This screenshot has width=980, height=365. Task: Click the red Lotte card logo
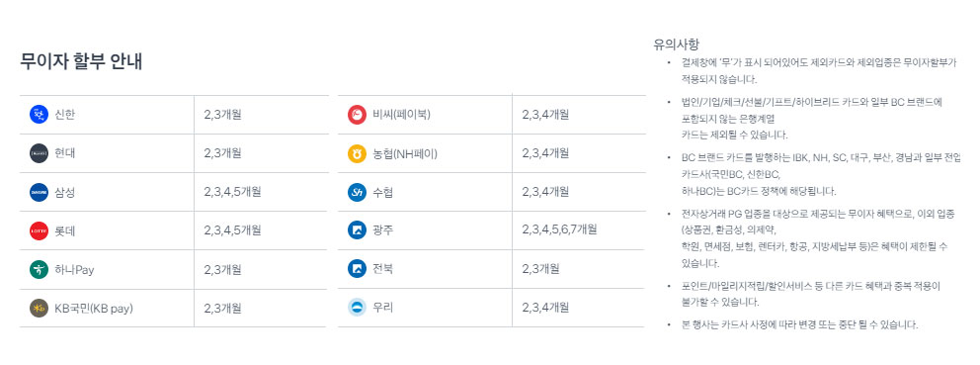tap(39, 231)
